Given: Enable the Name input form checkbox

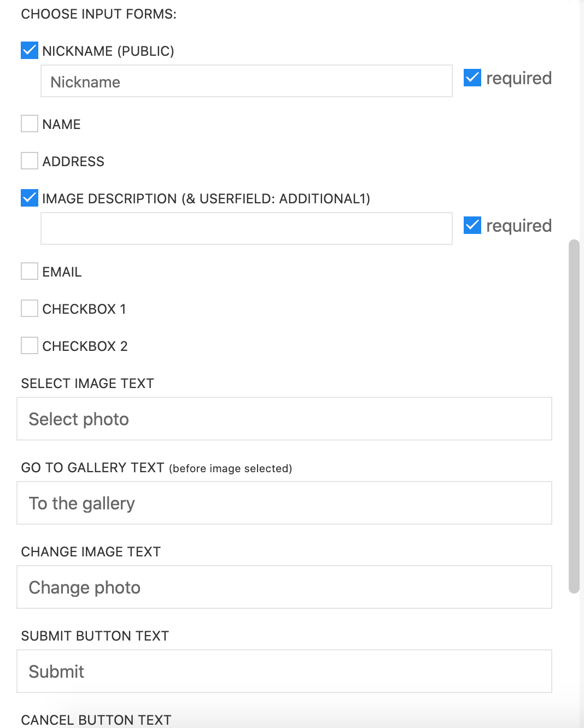Looking at the screenshot, I should point(30,124).
